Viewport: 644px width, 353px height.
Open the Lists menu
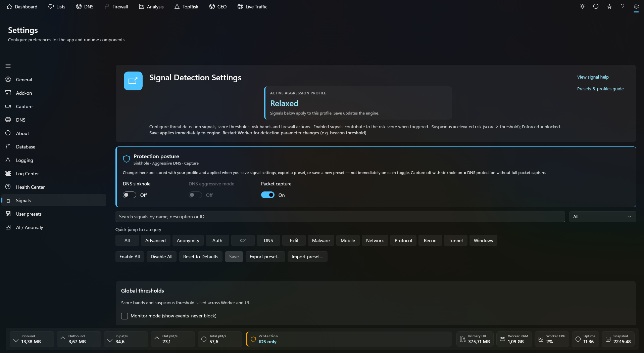[57, 7]
